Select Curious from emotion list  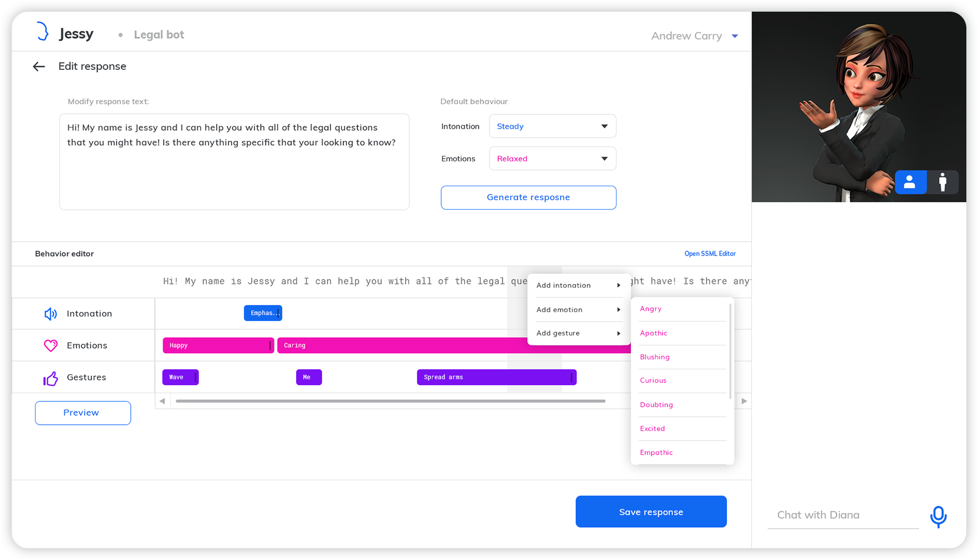(653, 380)
